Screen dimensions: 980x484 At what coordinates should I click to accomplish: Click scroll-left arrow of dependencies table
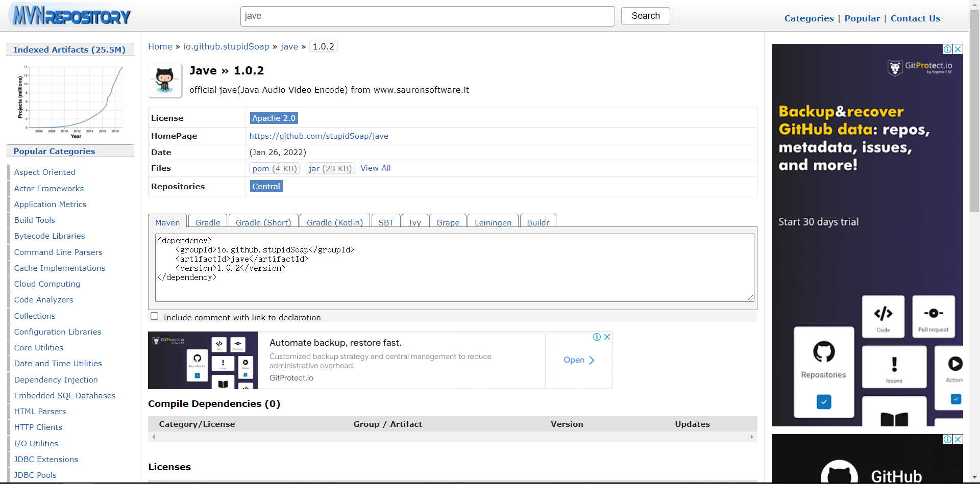coord(153,437)
